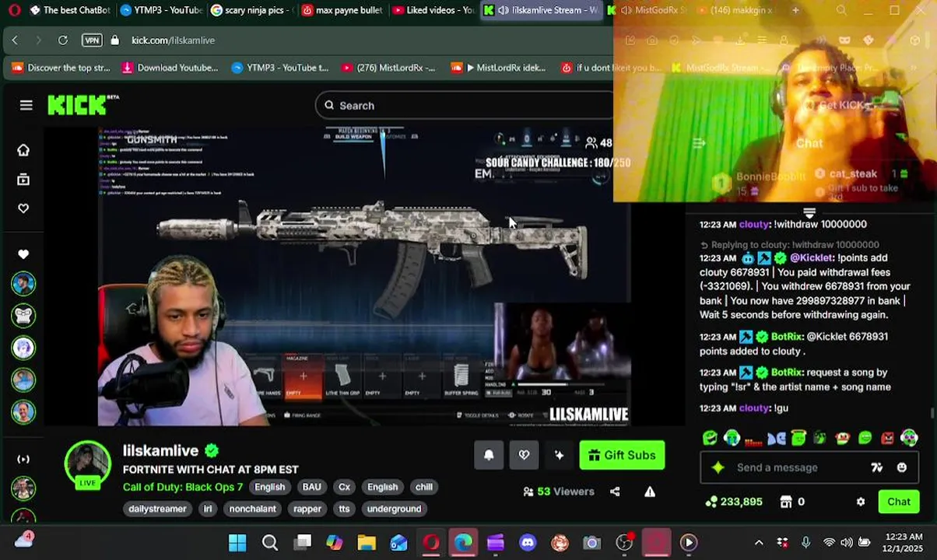Open the Following heart outline icon in sidebar

click(23, 208)
